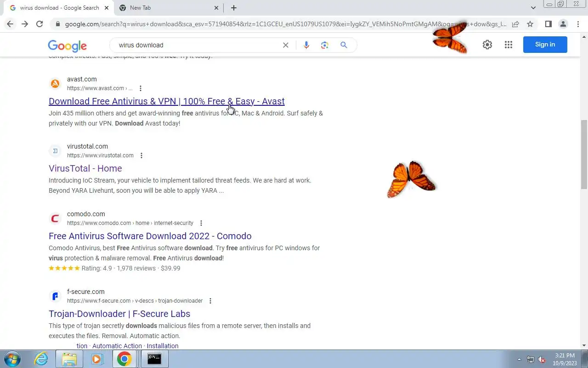Open more options for virustotal.com result
The height and width of the screenshot is (368, 588).
click(x=141, y=155)
